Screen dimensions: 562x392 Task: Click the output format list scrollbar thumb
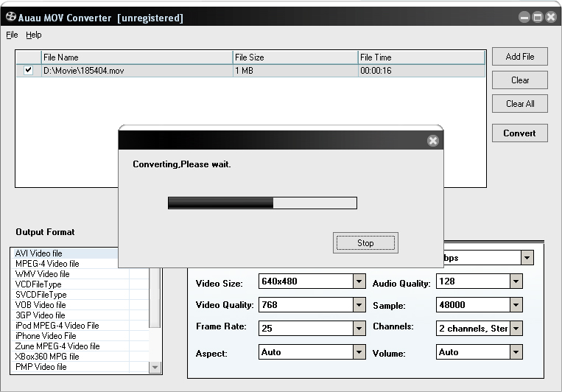(155, 298)
